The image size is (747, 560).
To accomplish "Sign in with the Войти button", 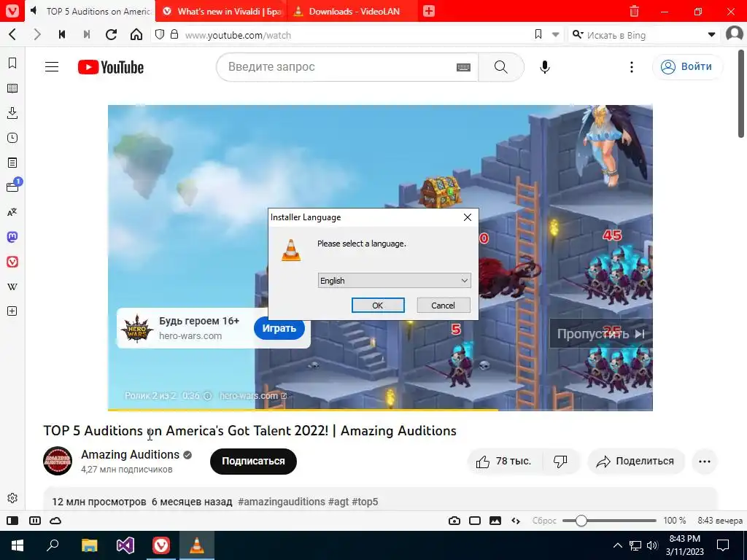I will pos(687,66).
